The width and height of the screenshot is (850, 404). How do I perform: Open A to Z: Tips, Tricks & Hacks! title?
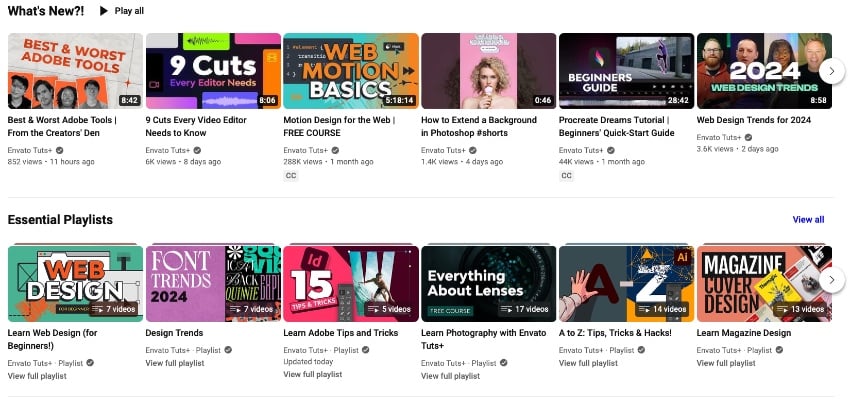615,333
